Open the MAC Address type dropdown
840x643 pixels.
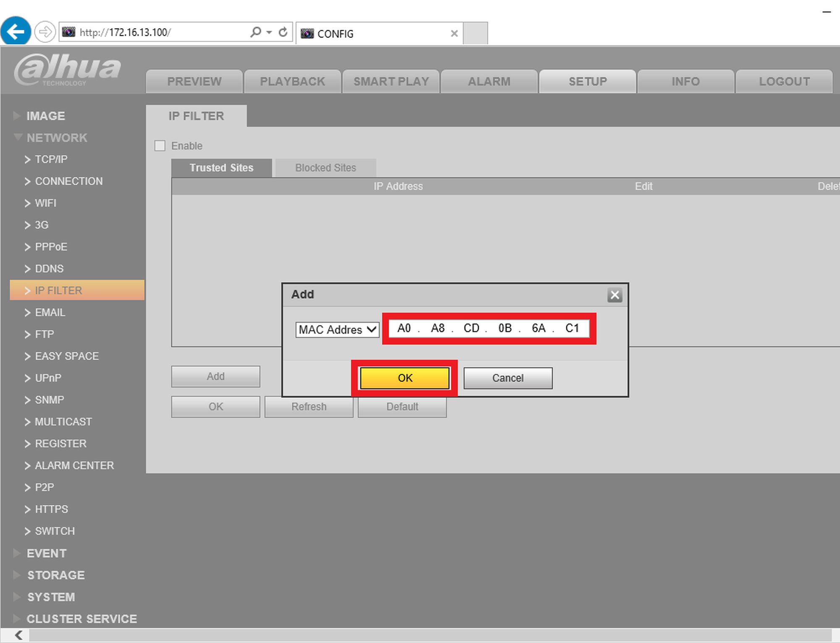coord(337,329)
